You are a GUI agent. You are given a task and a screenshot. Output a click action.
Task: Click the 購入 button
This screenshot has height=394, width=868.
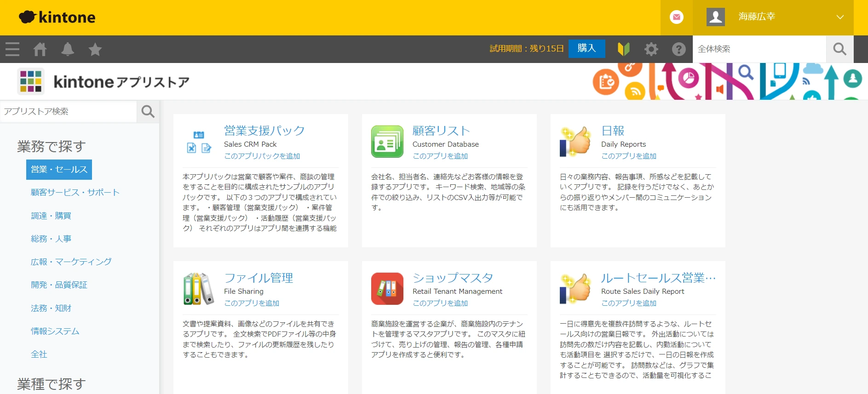click(586, 48)
